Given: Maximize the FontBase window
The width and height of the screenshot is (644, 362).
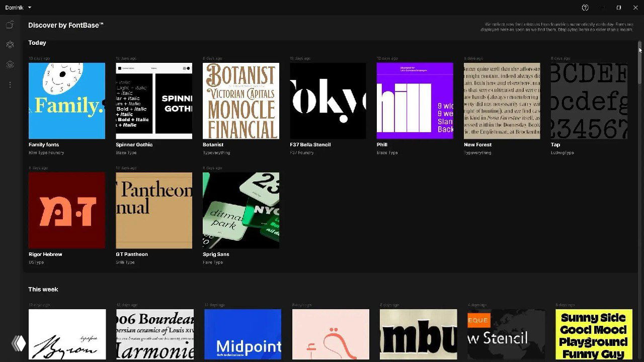Looking at the screenshot, I should pyautogui.click(x=619, y=8).
